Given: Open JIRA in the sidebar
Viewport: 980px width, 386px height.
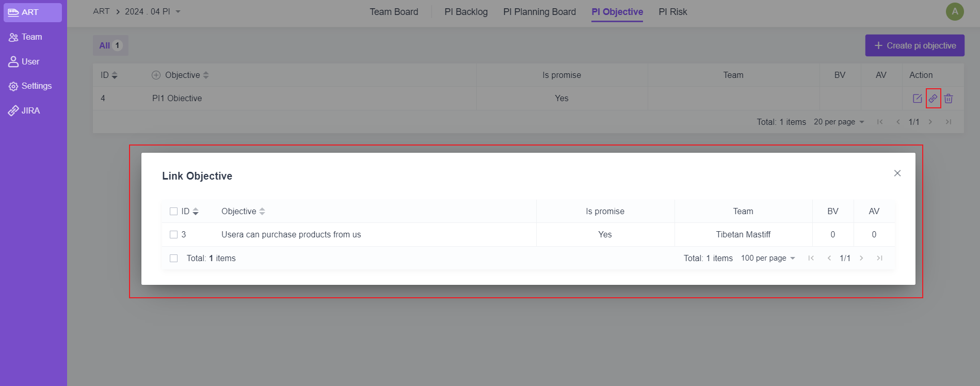Looking at the screenshot, I should 33,110.
